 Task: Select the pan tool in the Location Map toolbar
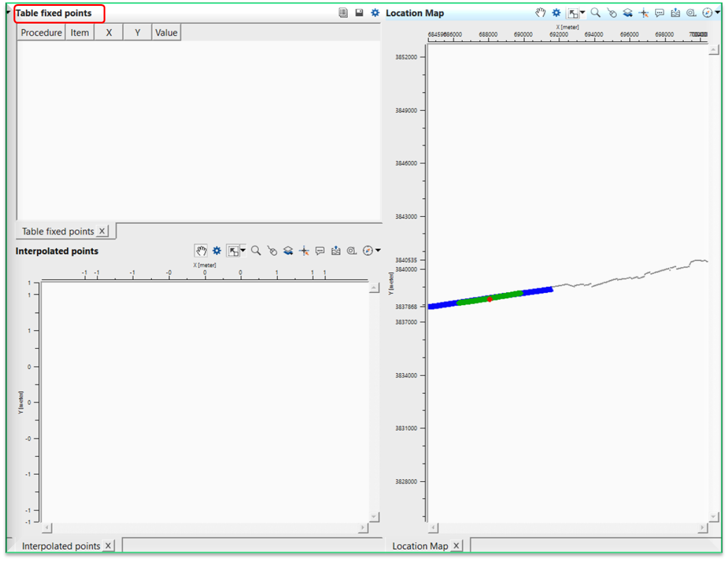[x=540, y=12]
